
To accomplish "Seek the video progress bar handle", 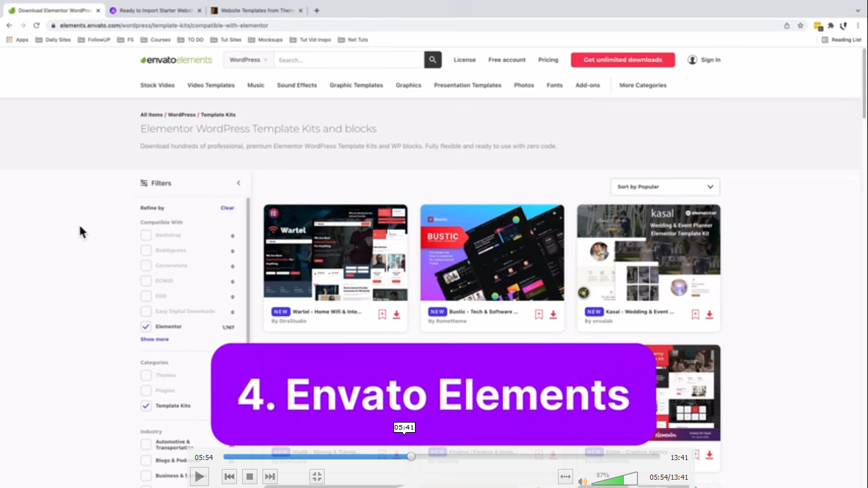I will [411, 456].
